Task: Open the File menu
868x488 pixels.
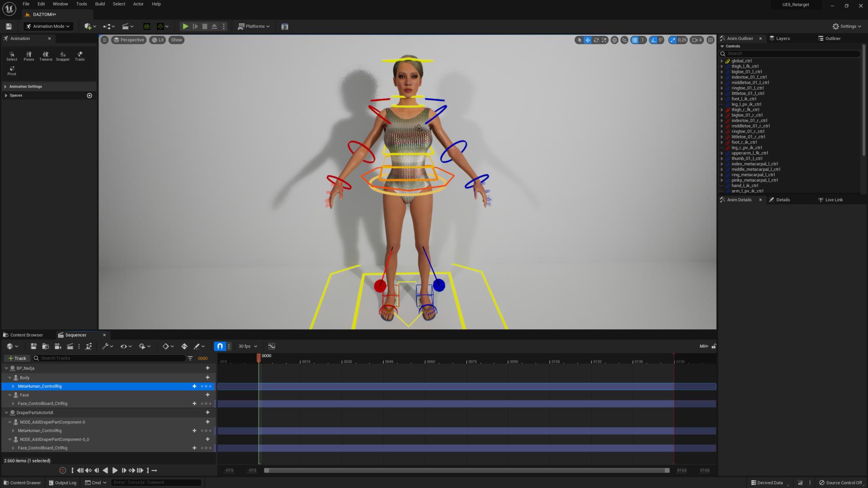Action: [26, 4]
